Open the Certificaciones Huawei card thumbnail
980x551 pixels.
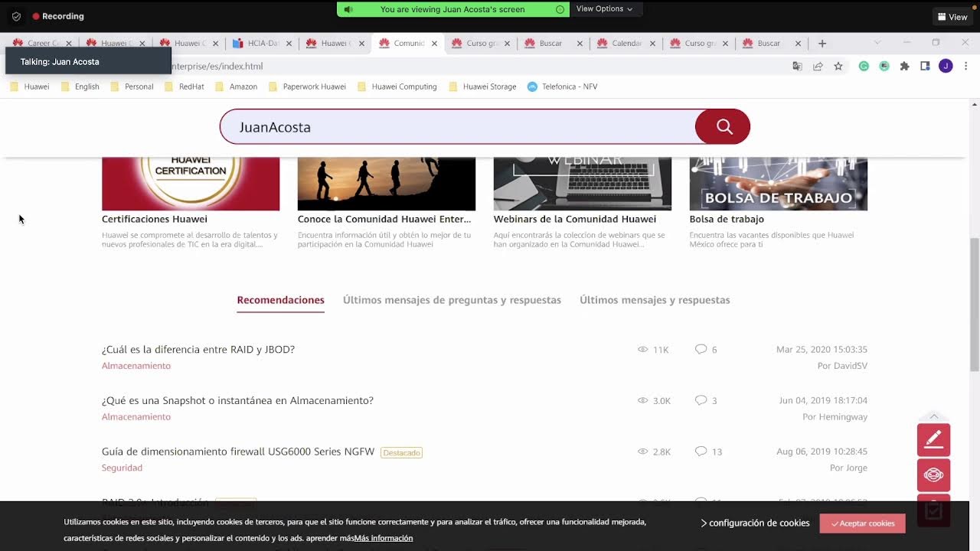[x=191, y=184]
